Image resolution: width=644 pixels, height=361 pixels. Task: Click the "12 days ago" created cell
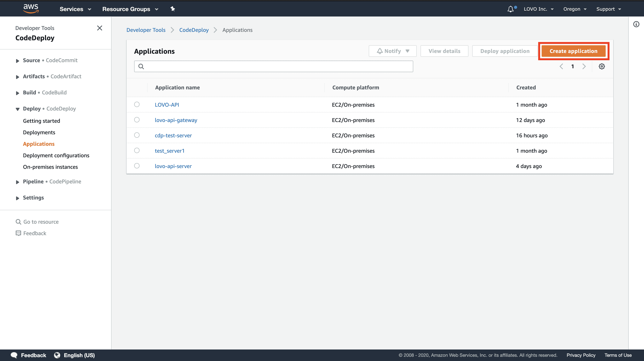click(530, 120)
